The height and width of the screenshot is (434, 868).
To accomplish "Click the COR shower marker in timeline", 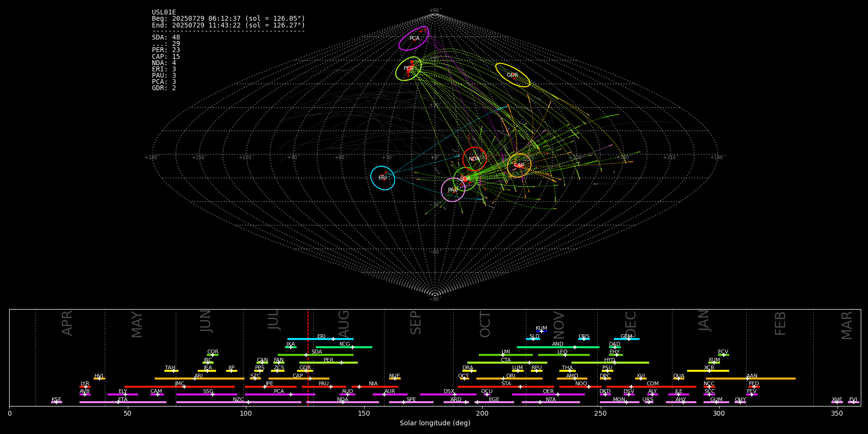I will coord(213,355).
